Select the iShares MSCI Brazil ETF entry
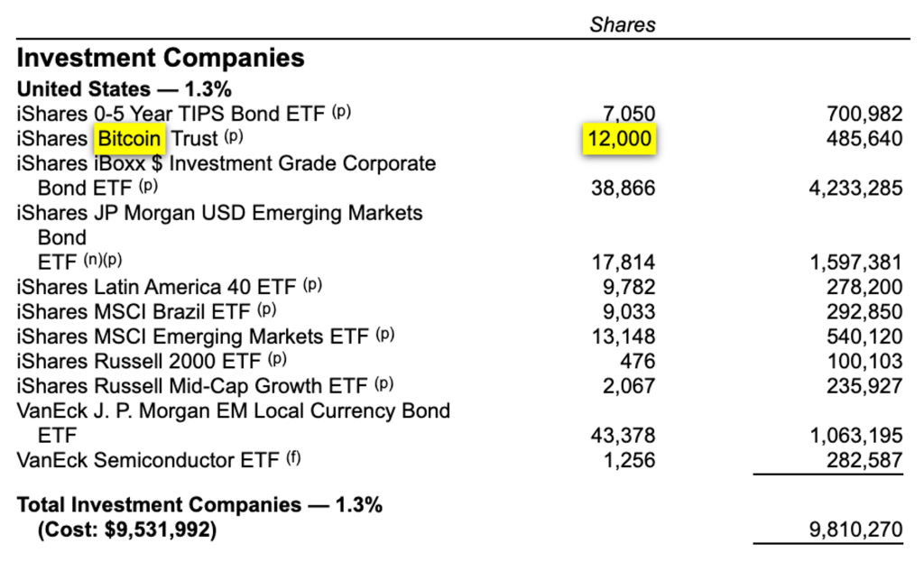Image resolution: width=924 pixels, height=562 pixels. pyautogui.click(x=147, y=311)
